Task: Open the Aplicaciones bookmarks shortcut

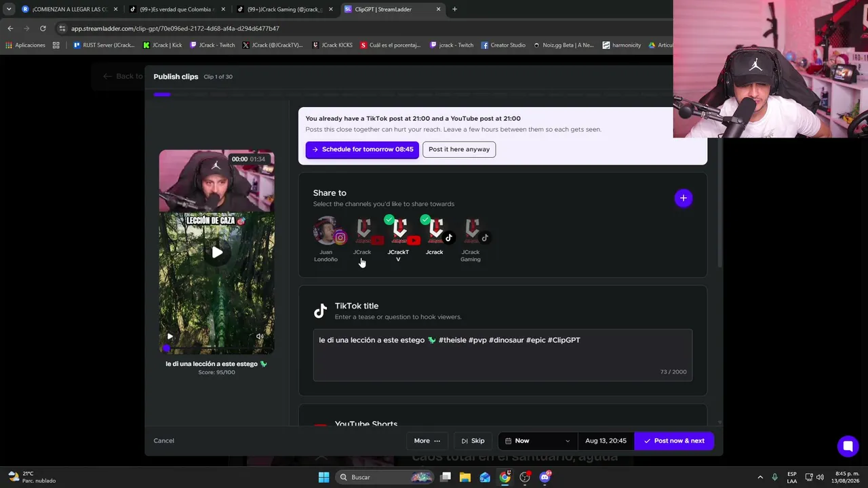Action: pyautogui.click(x=25, y=45)
